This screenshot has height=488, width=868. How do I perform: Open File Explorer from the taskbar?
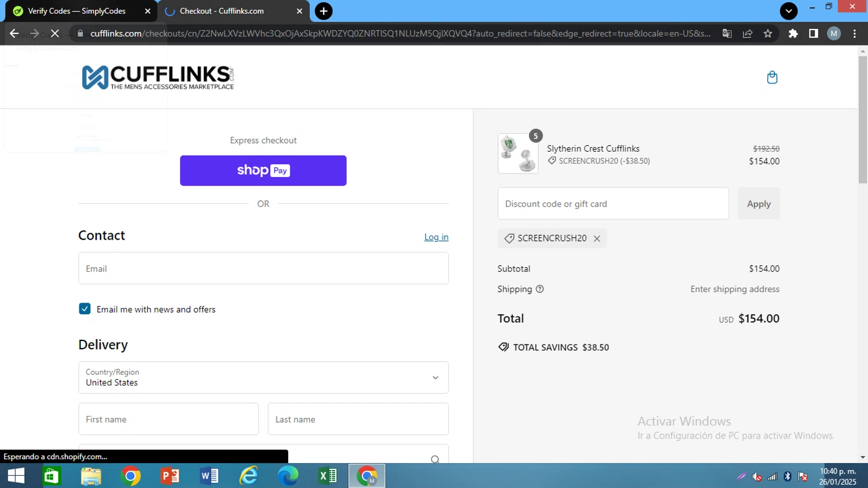(x=91, y=476)
